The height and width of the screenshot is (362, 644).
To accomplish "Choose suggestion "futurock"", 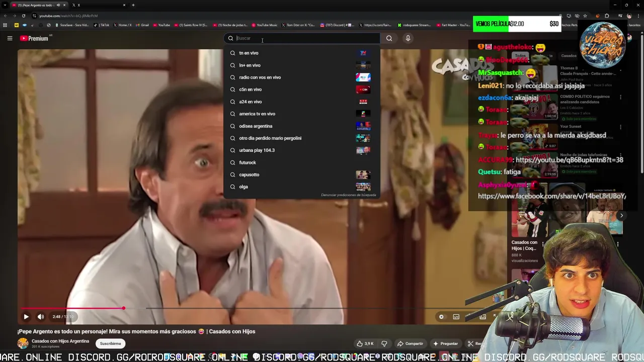I will point(302,162).
